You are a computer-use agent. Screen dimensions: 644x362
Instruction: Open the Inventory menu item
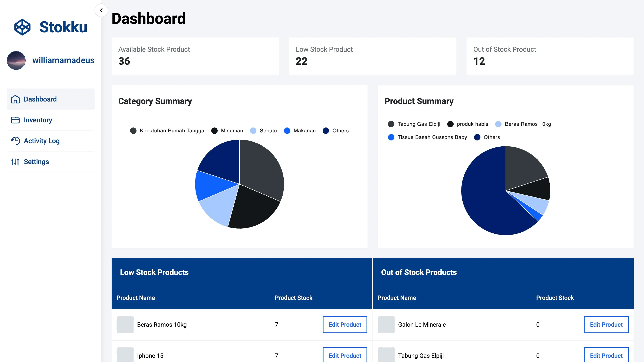[x=38, y=120]
